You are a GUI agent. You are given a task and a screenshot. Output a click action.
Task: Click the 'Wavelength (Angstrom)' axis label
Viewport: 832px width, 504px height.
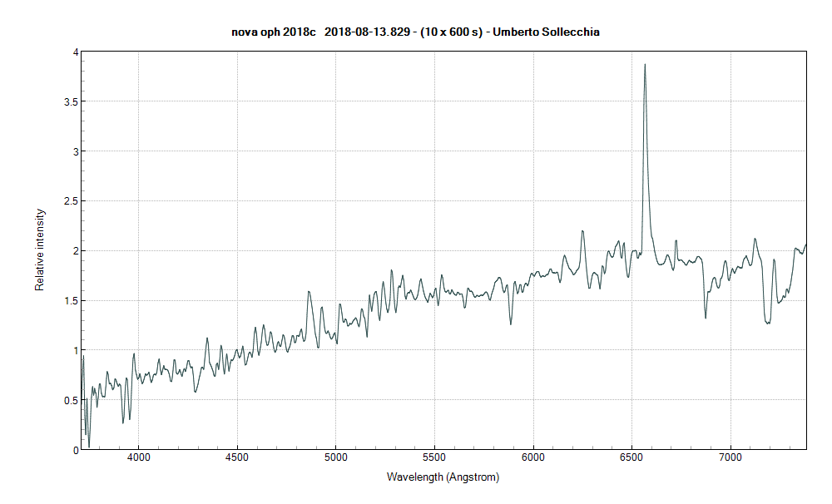tap(443, 476)
